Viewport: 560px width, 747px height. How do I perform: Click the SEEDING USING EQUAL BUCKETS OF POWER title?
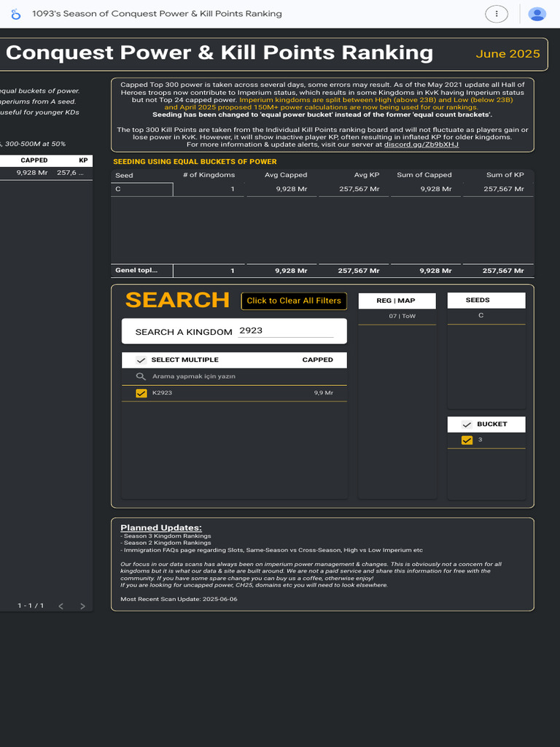click(195, 162)
